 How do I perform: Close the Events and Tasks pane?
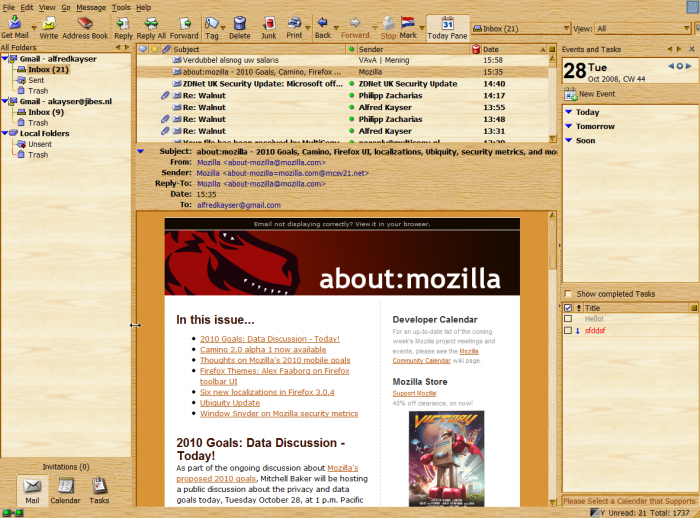(x=692, y=49)
